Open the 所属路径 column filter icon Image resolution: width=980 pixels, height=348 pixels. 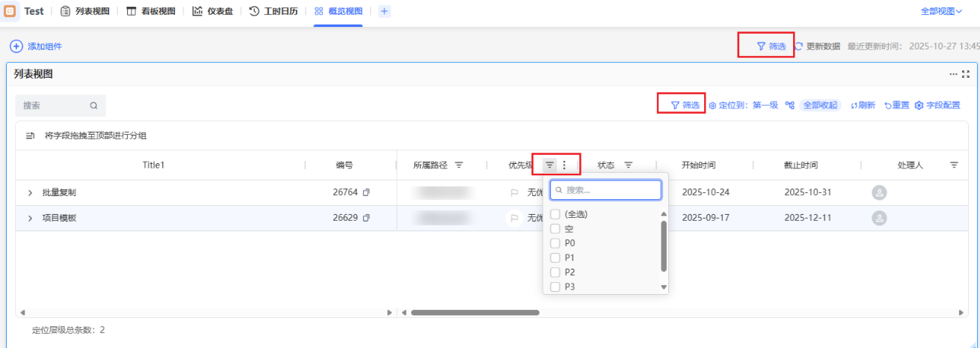point(459,165)
